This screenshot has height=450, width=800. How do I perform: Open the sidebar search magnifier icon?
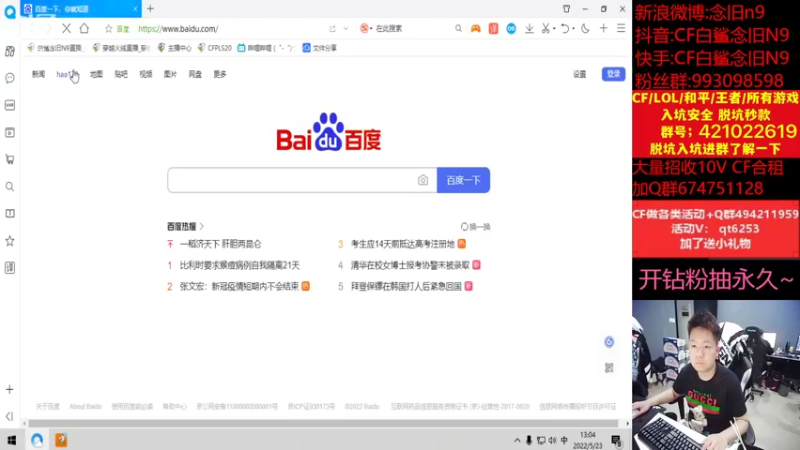(10, 187)
